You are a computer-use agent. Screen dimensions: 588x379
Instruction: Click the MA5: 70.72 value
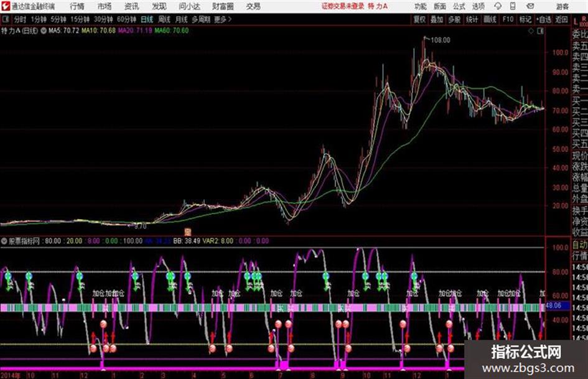click(x=63, y=30)
